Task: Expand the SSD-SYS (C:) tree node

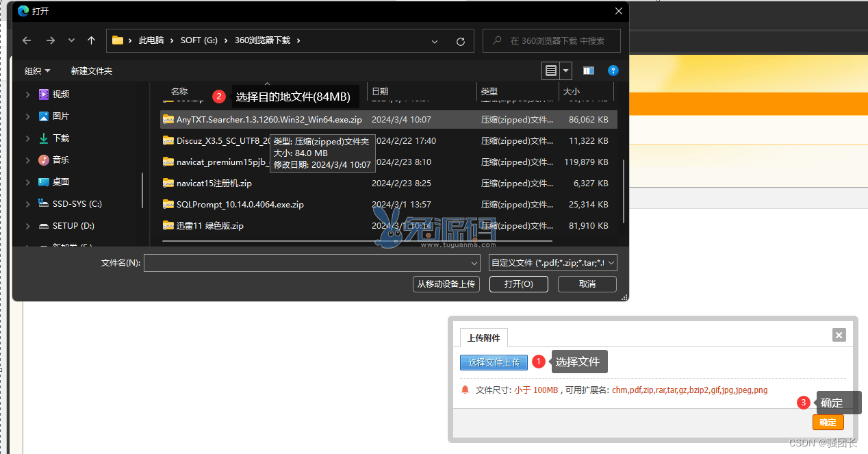Action: [x=28, y=203]
